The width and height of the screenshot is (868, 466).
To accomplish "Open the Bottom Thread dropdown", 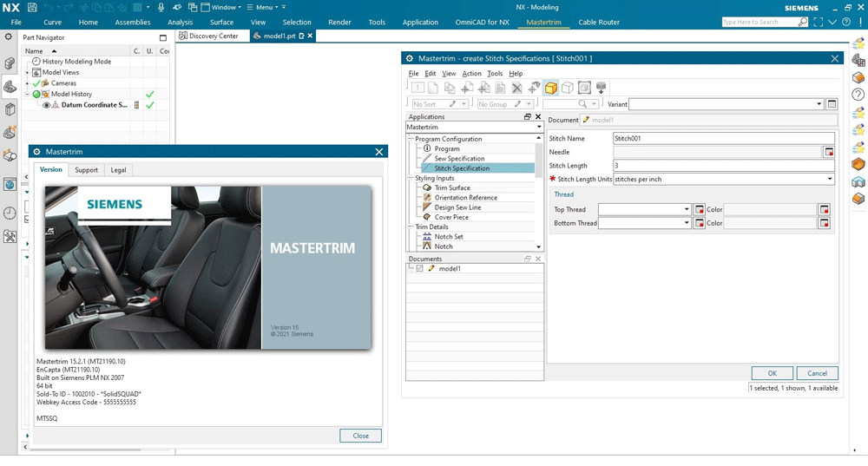I will pyautogui.click(x=687, y=223).
